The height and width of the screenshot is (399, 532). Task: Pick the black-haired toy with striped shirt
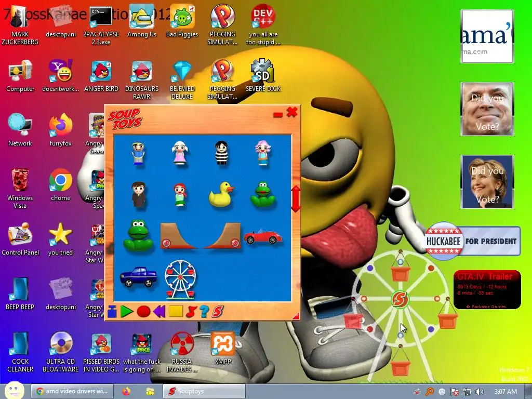221,153
